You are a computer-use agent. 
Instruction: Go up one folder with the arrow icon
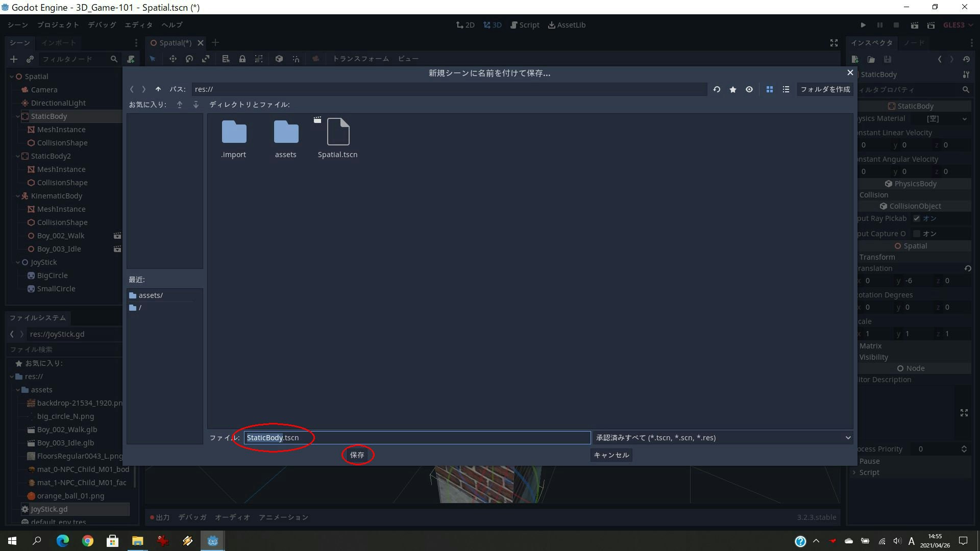pyautogui.click(x=158, y=89)
